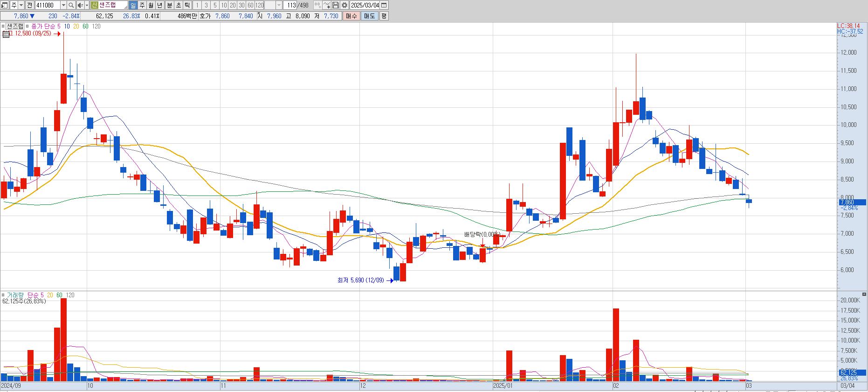Activate the crosshair-plus tool icon
This screenshot has height=392, width=868.
pyautogui.click(x=326, y=5)
